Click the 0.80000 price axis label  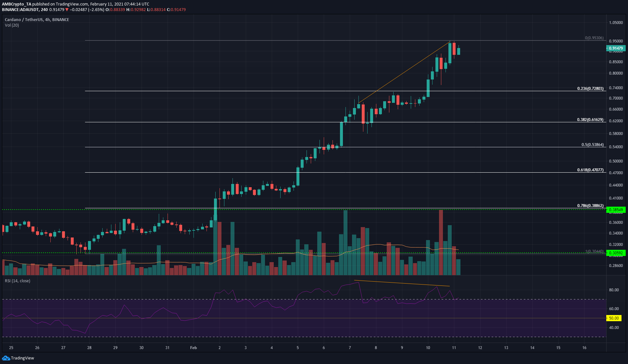click(616, 73)
